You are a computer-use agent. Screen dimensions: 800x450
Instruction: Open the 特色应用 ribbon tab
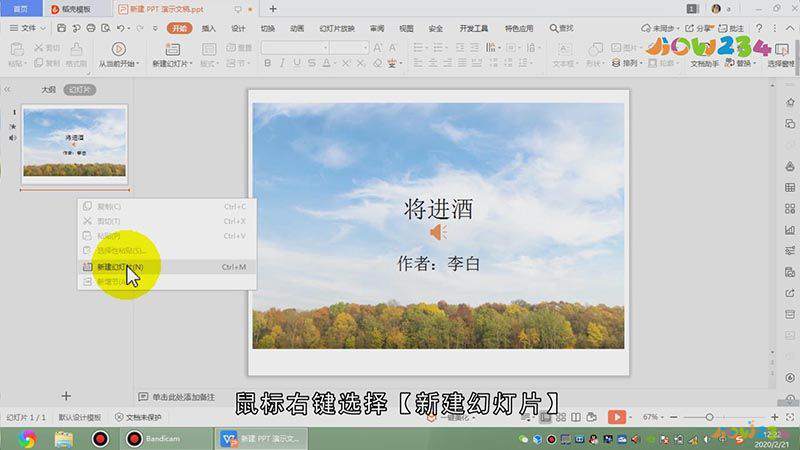519,28
